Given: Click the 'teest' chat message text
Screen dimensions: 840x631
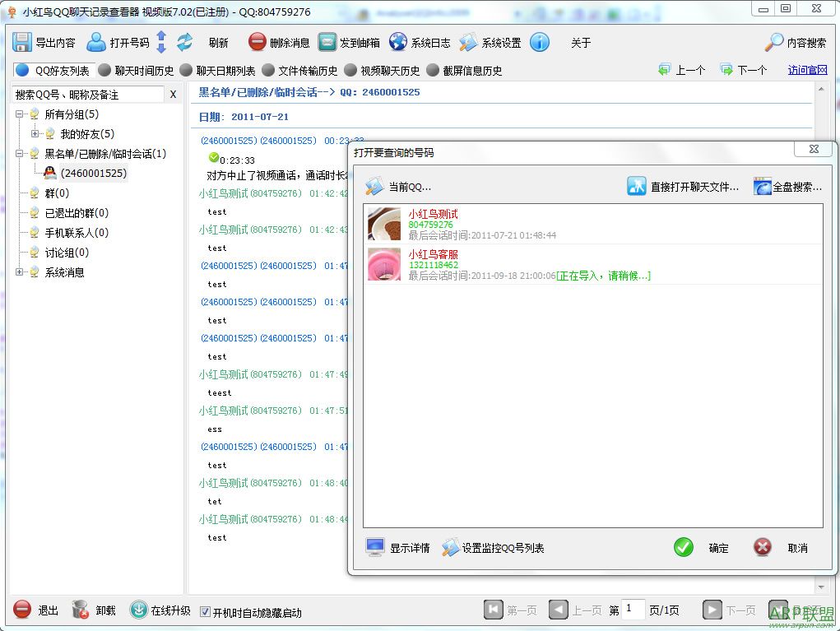Looking at the screenshot, I should (x=220, y=392).
